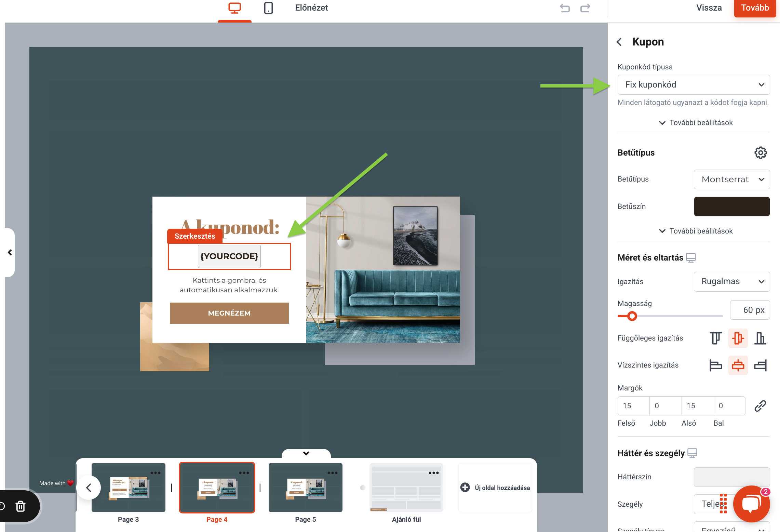This screenshot has height=532, width=780.
Task: Open the Page 3 thumbnail
Action: pos(129,488)
